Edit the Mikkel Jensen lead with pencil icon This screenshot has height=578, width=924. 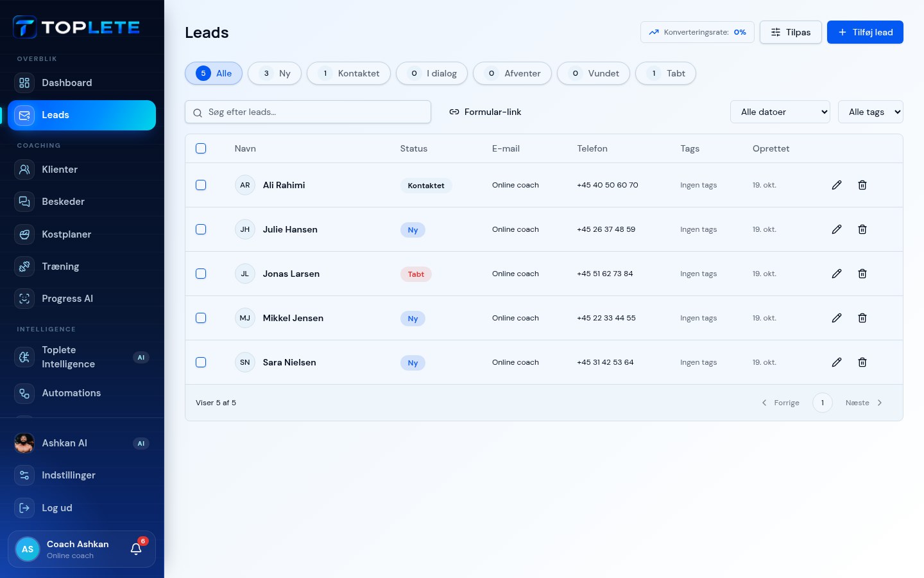(x=837, y=318)
